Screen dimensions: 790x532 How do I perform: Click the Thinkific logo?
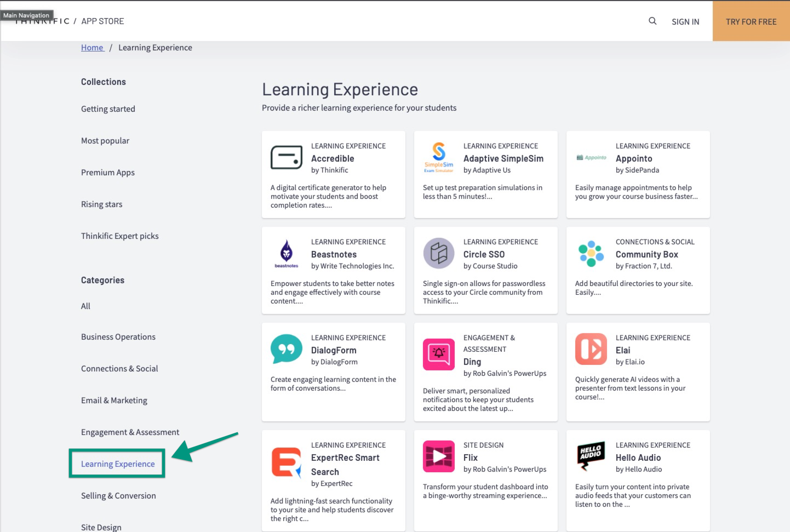tap(41, 21)
